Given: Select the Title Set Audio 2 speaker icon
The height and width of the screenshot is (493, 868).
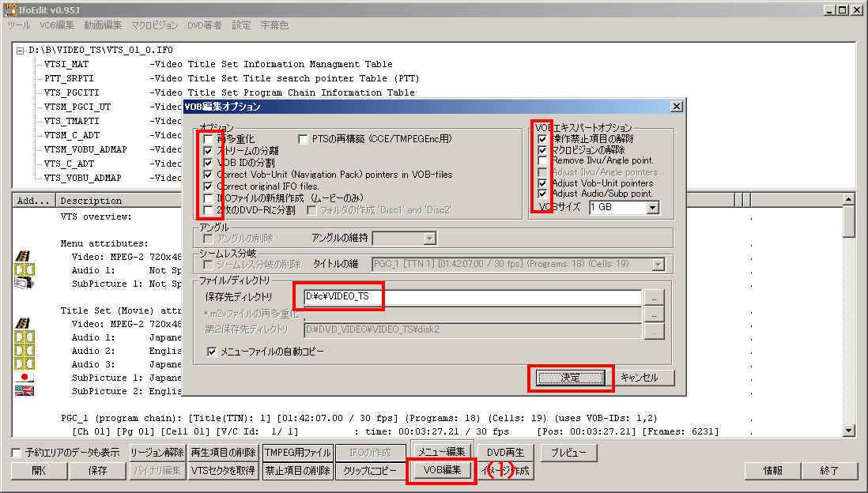Looking at the screenshot, I should pos(24,351).
